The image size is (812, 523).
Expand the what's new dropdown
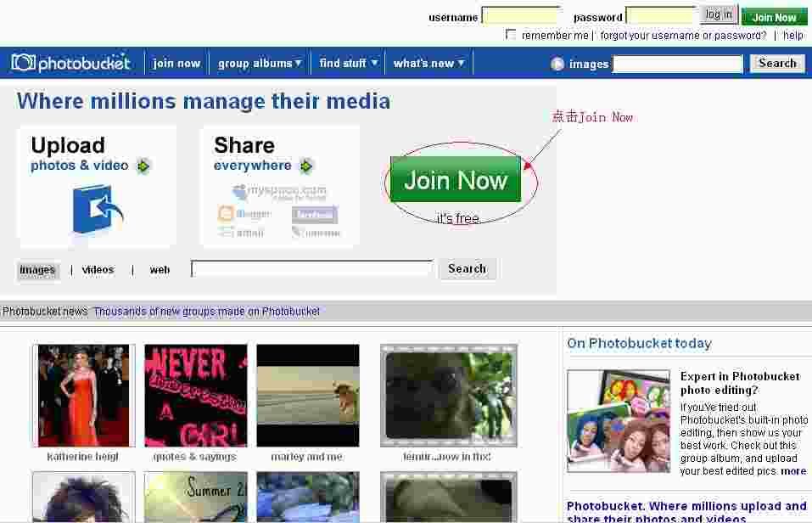428,63
